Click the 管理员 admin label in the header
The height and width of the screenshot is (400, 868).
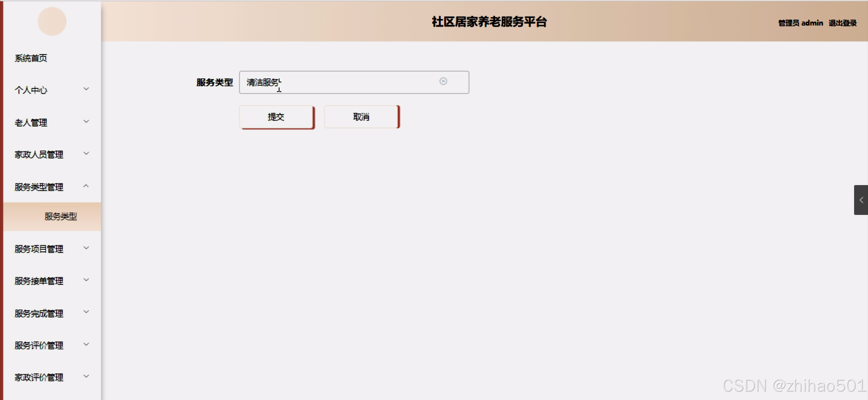pyautogui.click(x=800, y=23)
